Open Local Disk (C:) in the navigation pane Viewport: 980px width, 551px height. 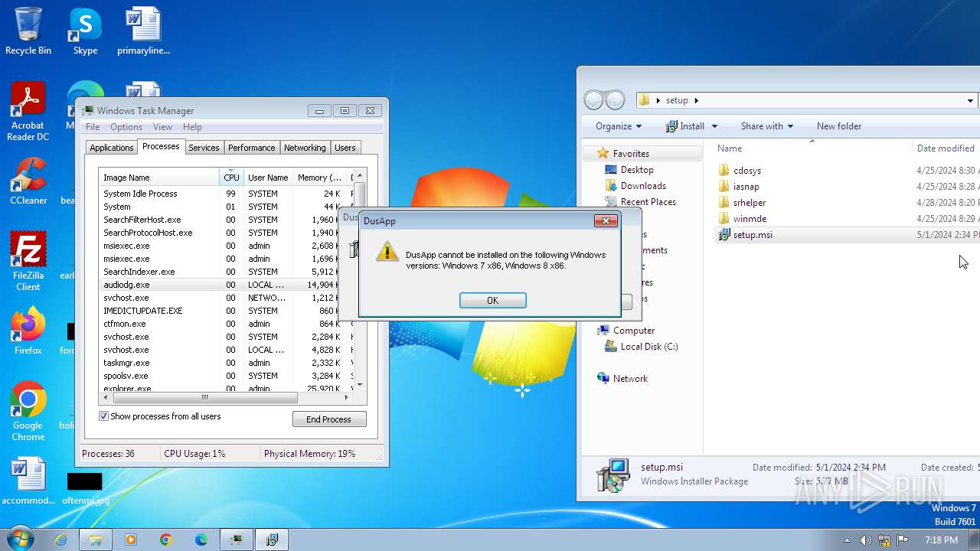point(649,347)
